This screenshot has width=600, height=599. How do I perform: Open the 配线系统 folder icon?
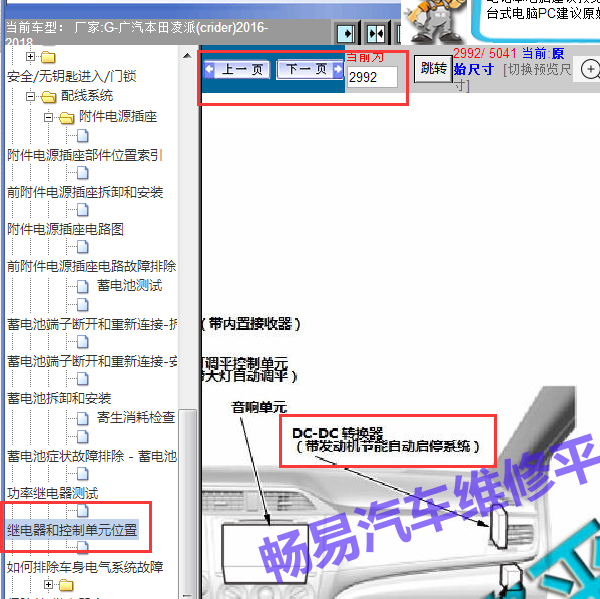coord(48,97)
